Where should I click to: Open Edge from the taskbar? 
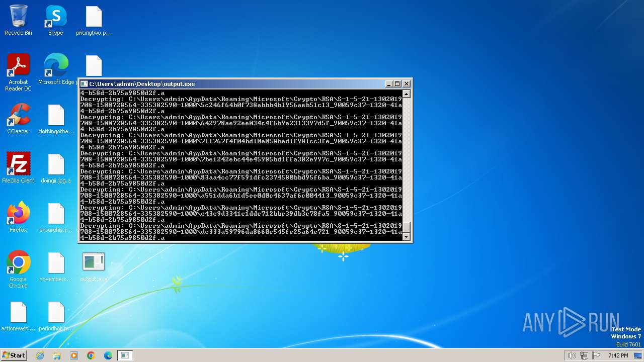[108, 355]
